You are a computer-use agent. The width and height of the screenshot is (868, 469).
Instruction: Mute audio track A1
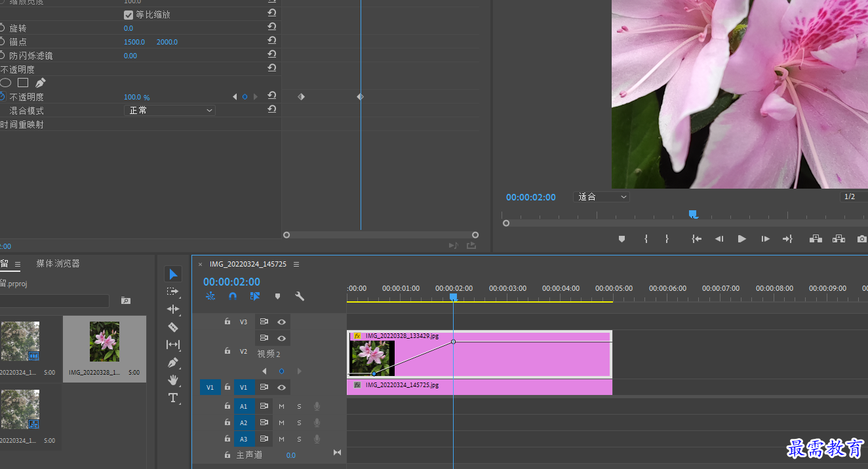point(281,406)
